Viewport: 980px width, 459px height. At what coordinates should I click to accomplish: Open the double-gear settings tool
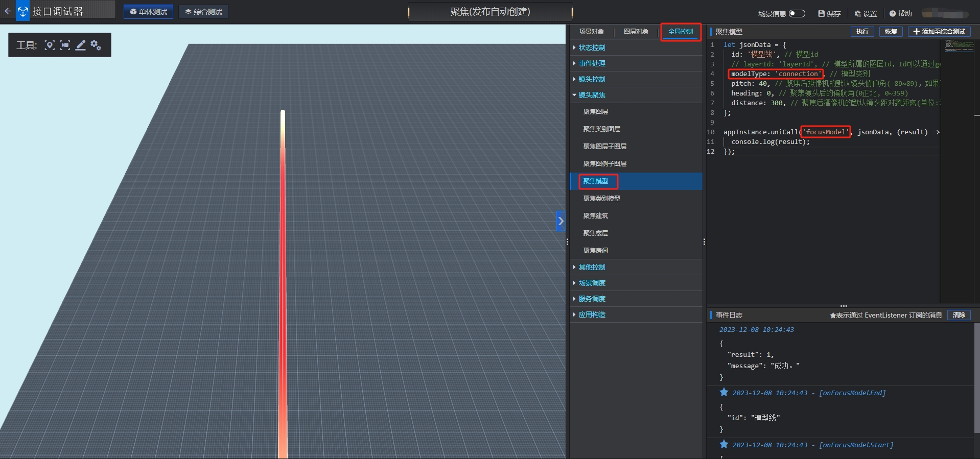(96, 45)
